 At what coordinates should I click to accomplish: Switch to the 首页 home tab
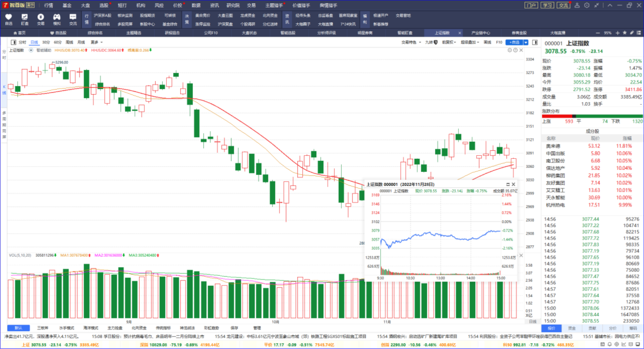(19, 33)
